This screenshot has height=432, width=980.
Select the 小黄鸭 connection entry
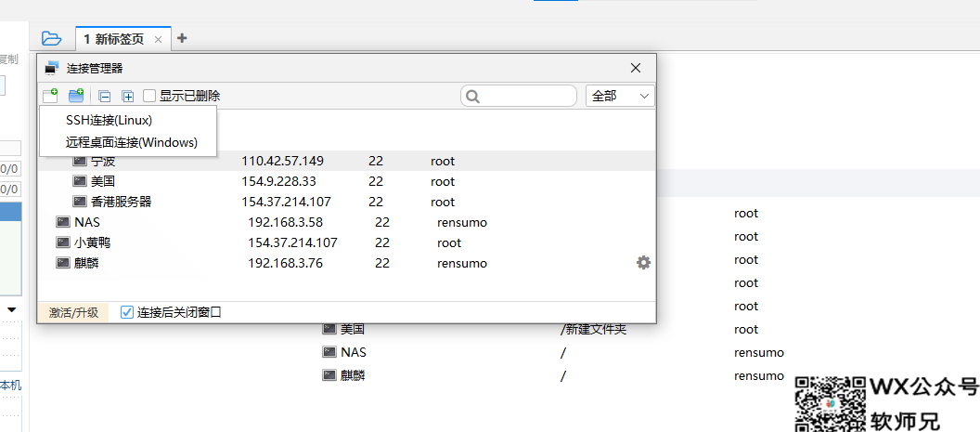click(x=93, y=242)
